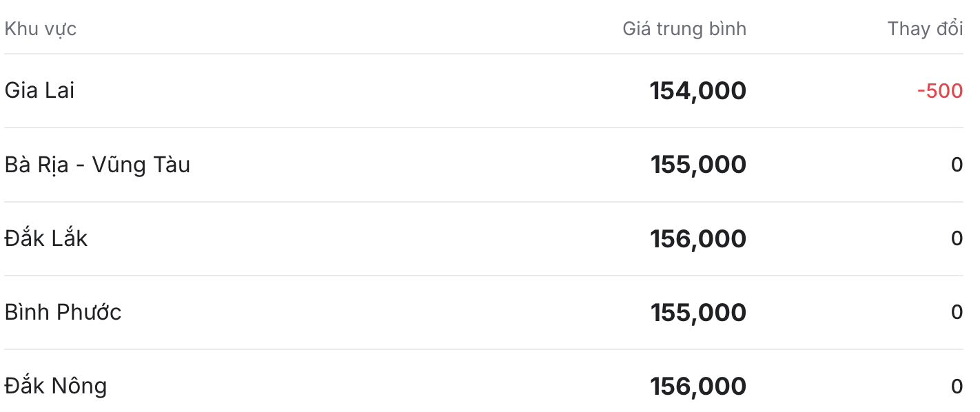Click the change value 0 for Bình Phước

pos(957,312)
